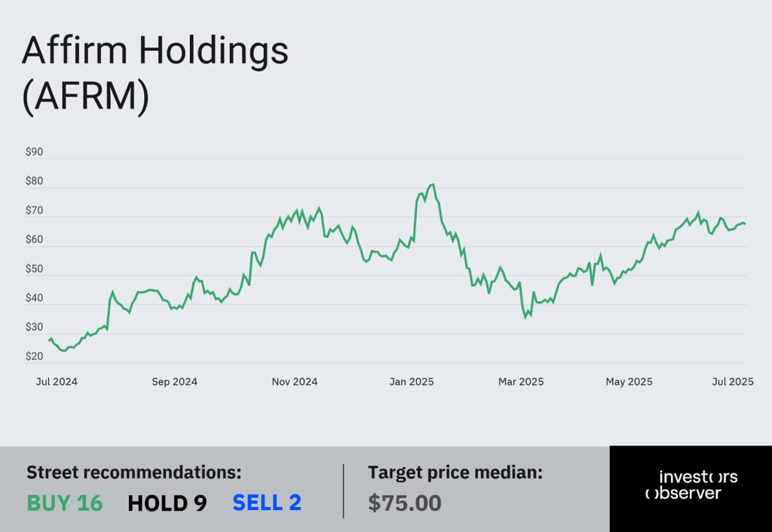This screenshot has width=772, height=532.
Task: Click the Jan 2025 axis label
Action: point(412,382)
